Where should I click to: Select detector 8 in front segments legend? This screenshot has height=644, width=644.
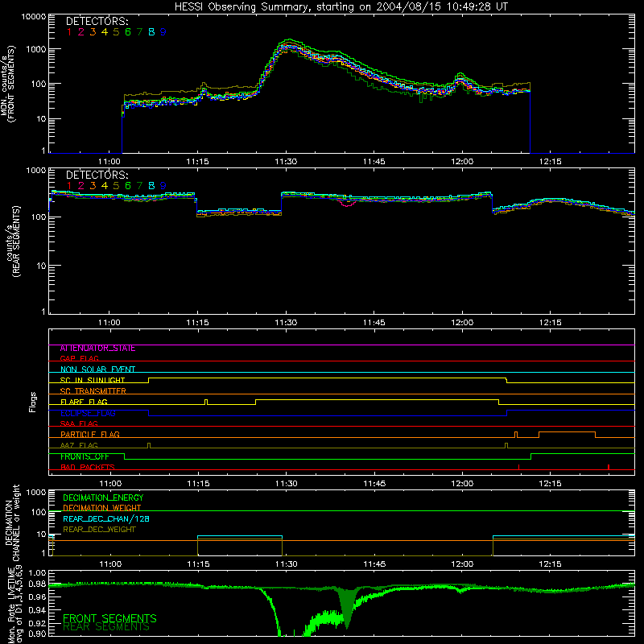151,32
